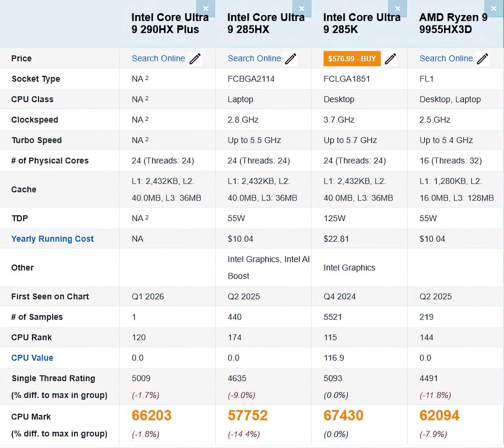Viewport: 504px width, 448px height.
Task: Open the CPU Value explanation link
Action: 32,357
